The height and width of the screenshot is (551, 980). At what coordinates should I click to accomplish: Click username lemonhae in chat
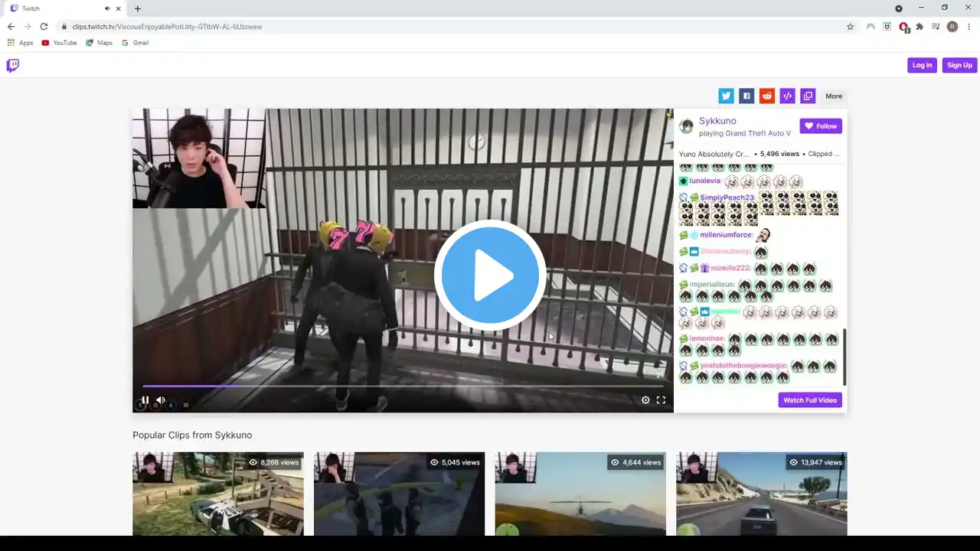(x=707, y=338)
